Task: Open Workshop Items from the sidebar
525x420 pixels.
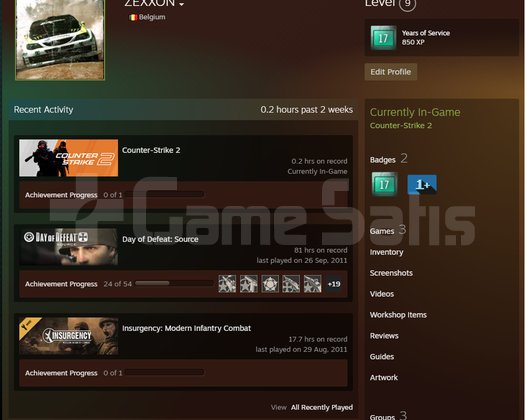Action: click(398, 315)
